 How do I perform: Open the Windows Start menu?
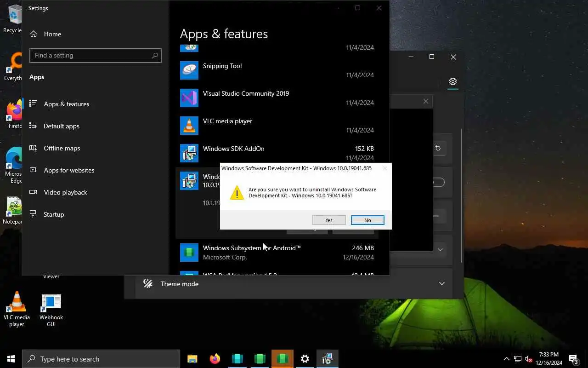coord(11,359)
